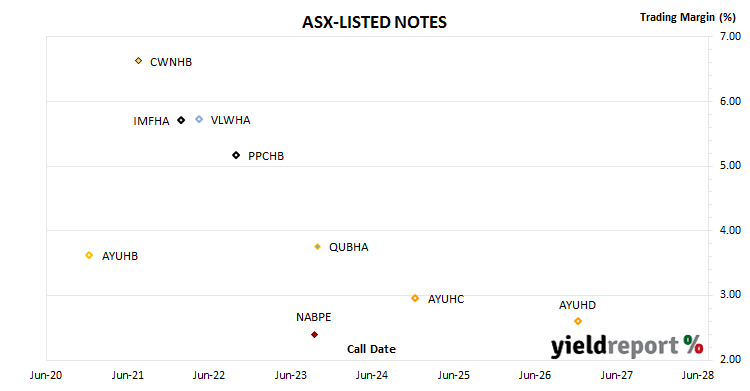The width and height of the screenshot is (750, 391).
Task: Click the yieldreport percent logo
Action: (627, 346)
